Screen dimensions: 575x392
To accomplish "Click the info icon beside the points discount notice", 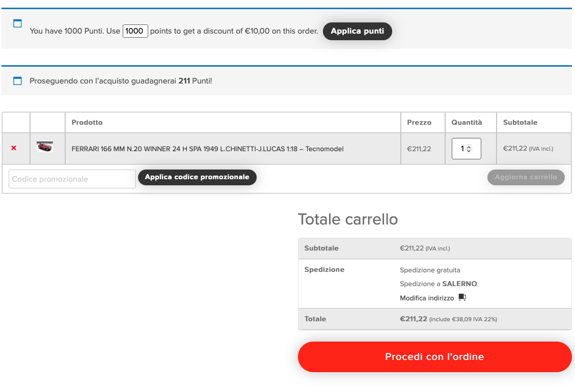I will pos(17,23).
